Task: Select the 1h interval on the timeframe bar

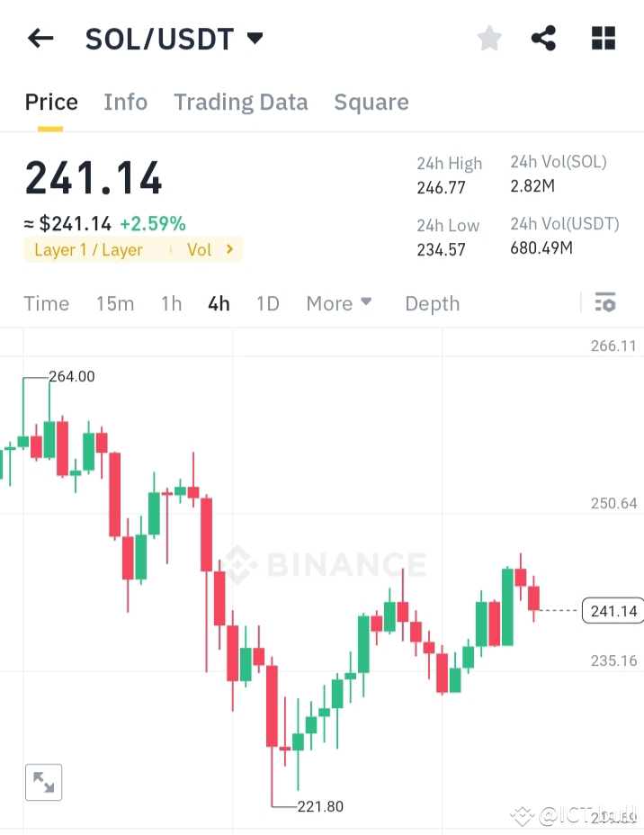Action: [171, 304]
